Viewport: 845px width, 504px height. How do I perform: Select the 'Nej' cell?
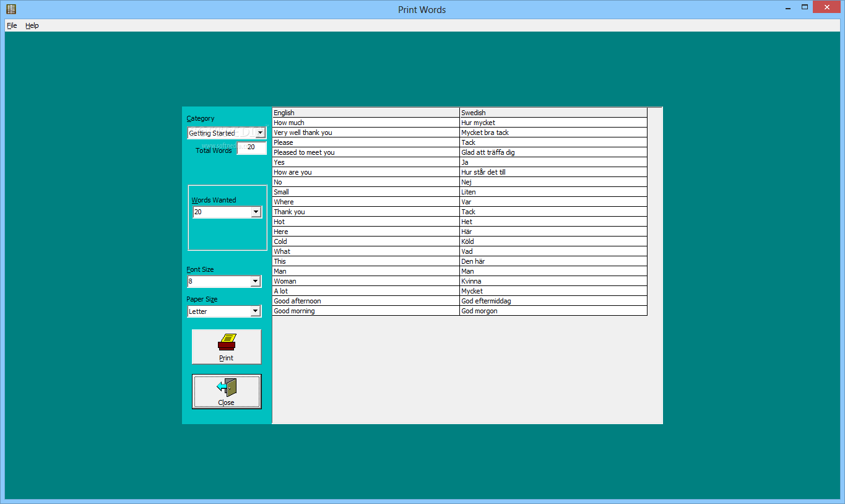553,182
